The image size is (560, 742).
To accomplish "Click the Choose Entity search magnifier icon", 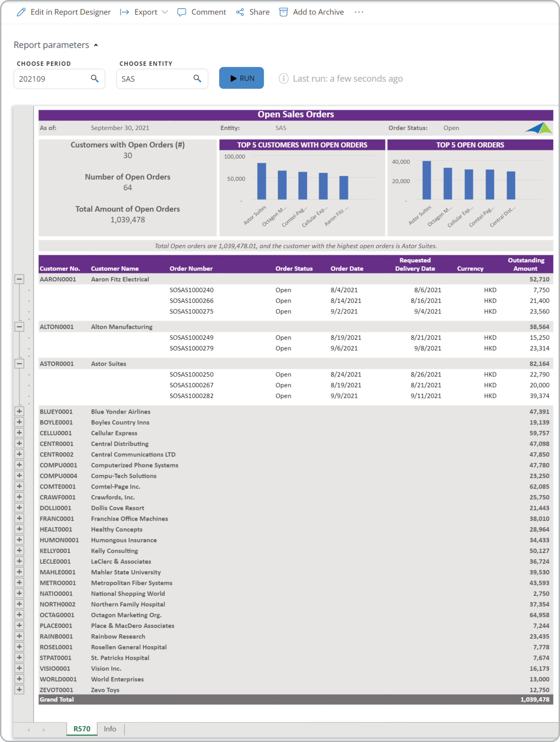I will pyautogui.click(x=198, y=79).
